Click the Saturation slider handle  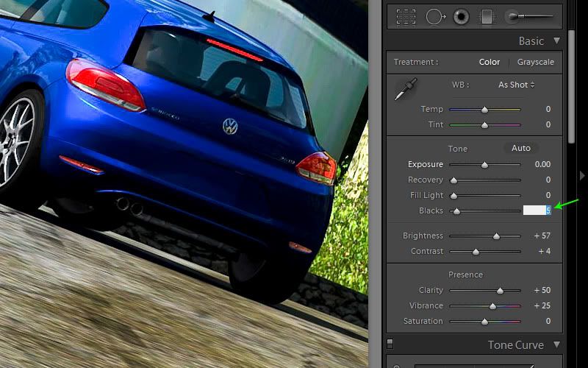coord(485,322)
